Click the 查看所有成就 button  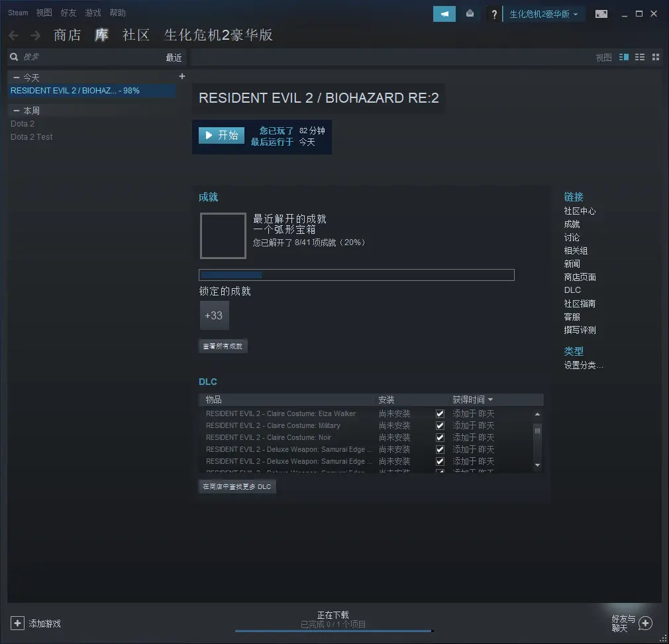[x=223, y=346]
